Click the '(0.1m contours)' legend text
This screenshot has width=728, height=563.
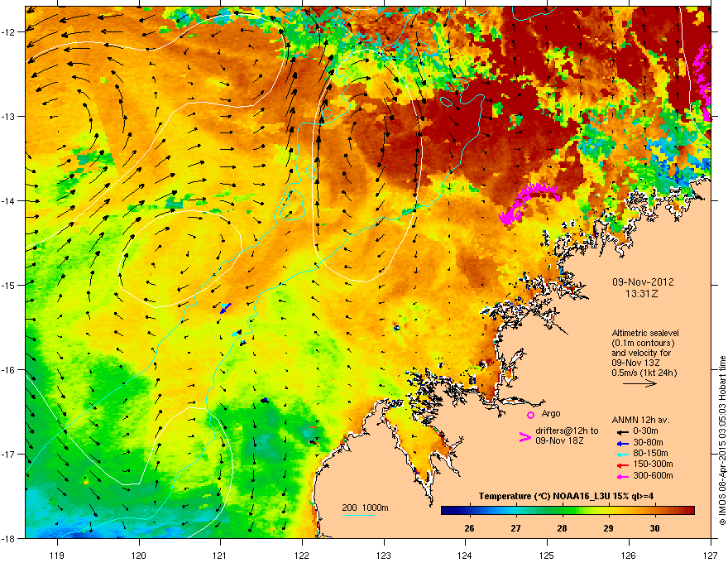tap(643, 343)
